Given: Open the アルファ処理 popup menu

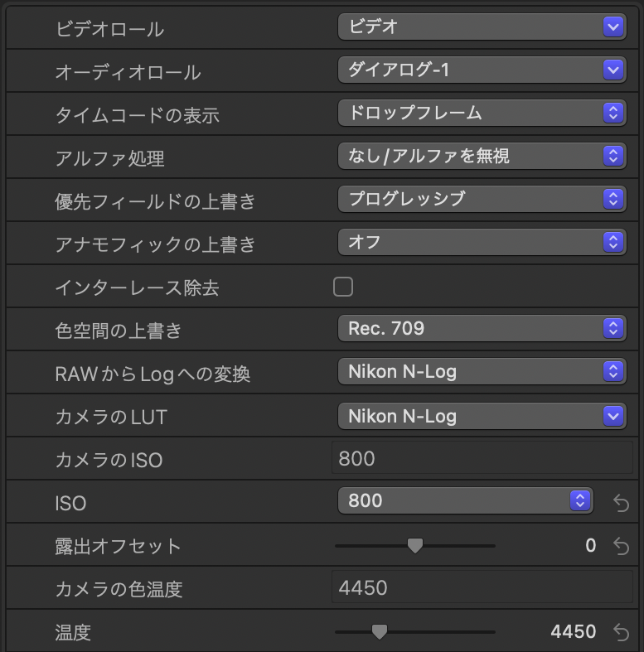Looking at the screenshot, I should (482, 156).
